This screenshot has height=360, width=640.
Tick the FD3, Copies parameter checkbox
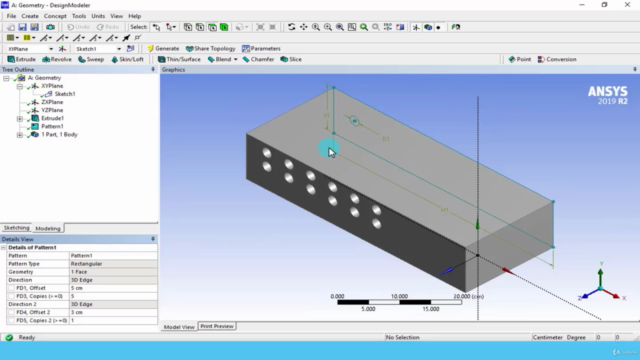pos(11,296)
